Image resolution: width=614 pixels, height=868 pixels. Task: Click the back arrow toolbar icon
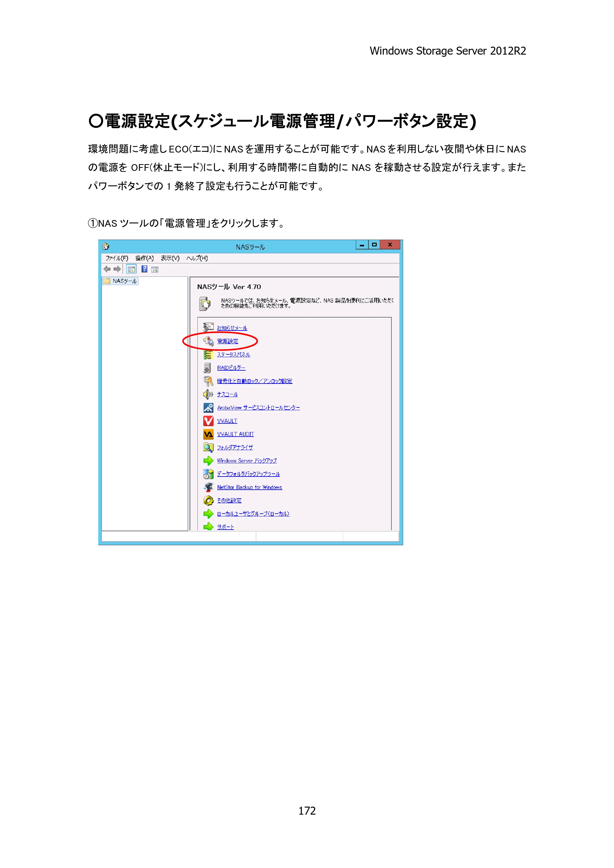coord(107,269)
